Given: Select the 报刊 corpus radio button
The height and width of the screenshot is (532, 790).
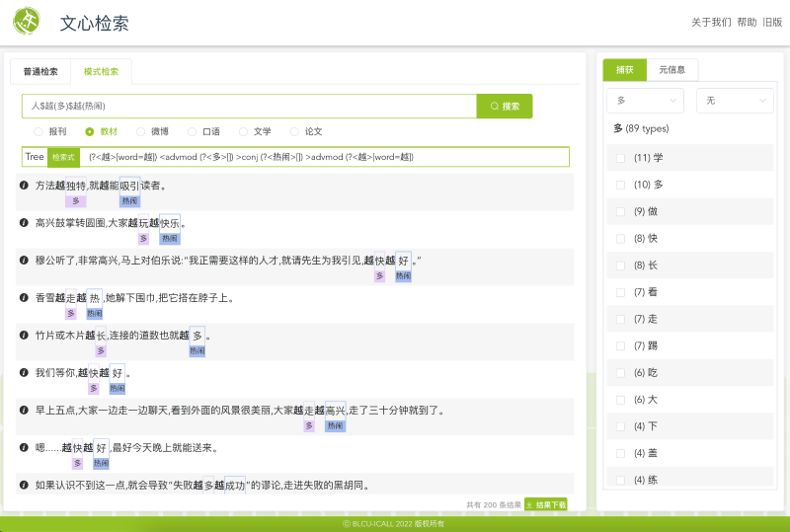Looking at the screenshot, I should pyautogui.click(x=38, y=131).
